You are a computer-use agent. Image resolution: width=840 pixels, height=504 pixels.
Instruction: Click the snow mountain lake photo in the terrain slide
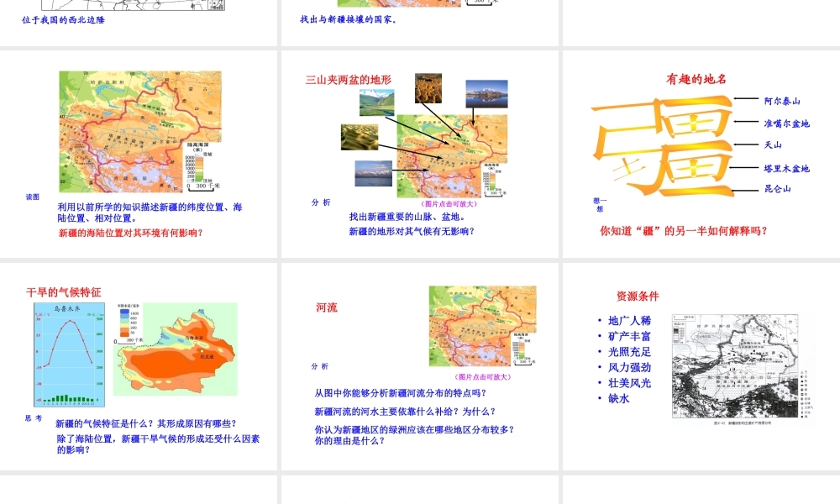486,94
